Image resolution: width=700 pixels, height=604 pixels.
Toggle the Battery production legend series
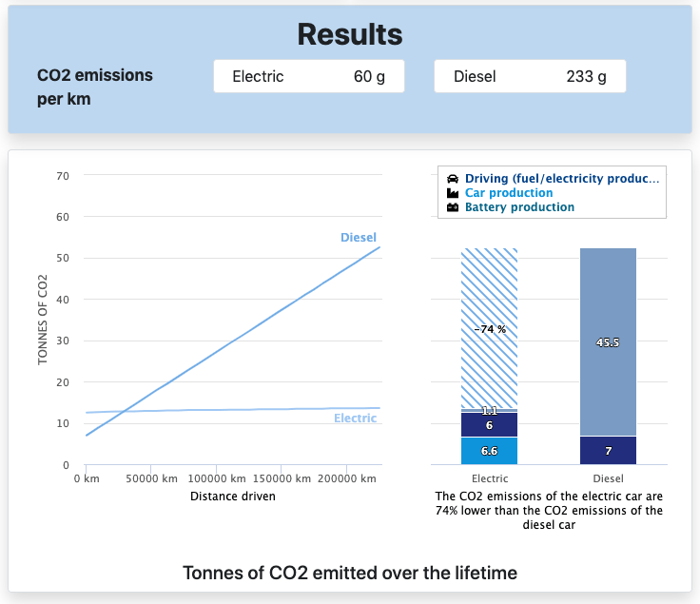(519, 207)
